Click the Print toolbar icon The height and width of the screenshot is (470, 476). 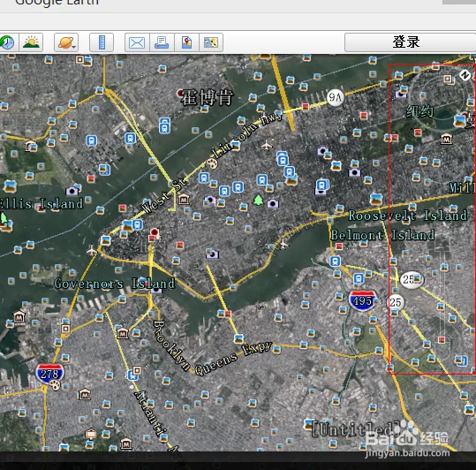162,42
